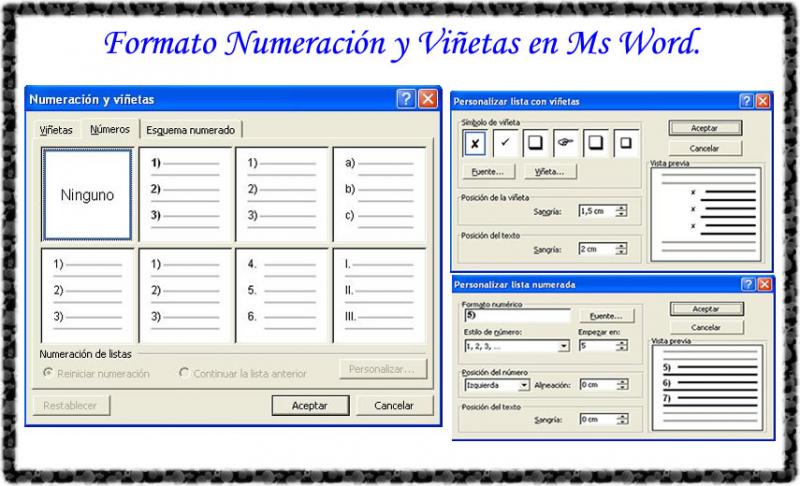Click Cancelar in Personalizar lista con viñetas
Image resolution: width=800 pixels, height=486 pixels.
(705, 148)
